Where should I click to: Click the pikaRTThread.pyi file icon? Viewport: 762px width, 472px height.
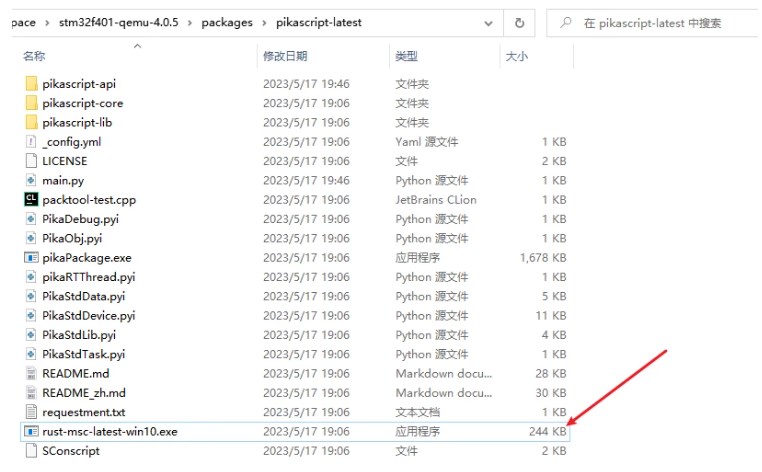pyautogui.click(x=31, y=277)
